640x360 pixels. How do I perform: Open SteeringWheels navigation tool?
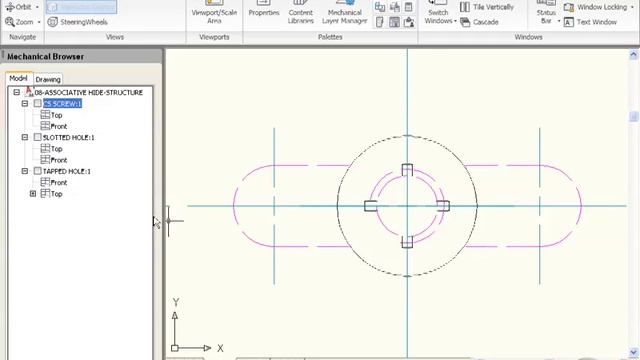[78, 22]
